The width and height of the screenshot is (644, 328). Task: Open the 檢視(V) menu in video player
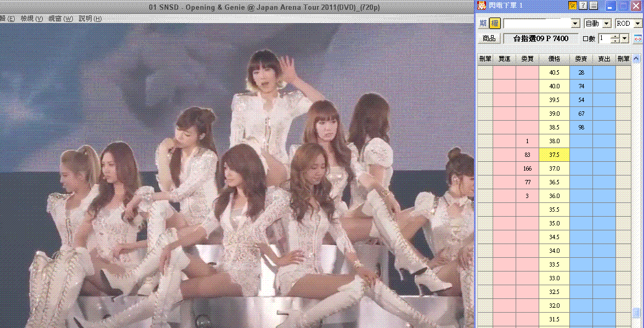click(32, 19)
